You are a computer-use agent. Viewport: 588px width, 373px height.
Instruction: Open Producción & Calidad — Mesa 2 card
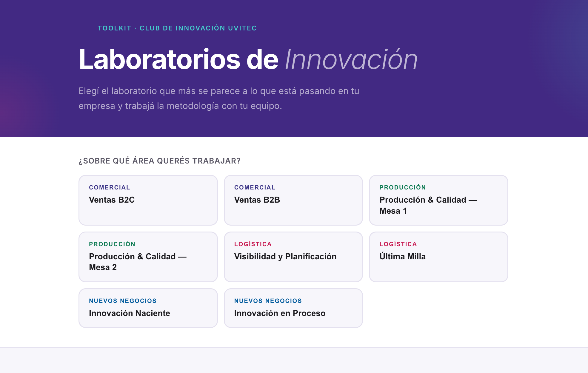[148, 257]
